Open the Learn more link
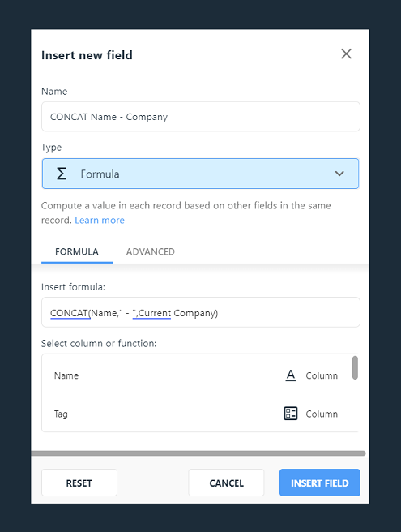The height and width of the screenshot is (532, 401). [x=100, y=221]
